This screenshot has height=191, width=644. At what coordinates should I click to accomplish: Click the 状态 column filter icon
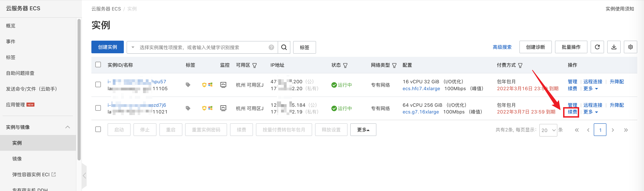(x=345, y=65)
